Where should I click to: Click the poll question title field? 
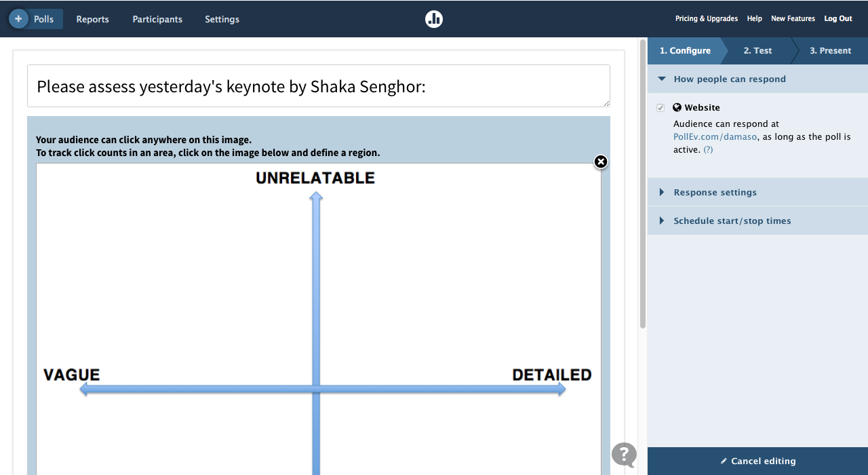319,86
